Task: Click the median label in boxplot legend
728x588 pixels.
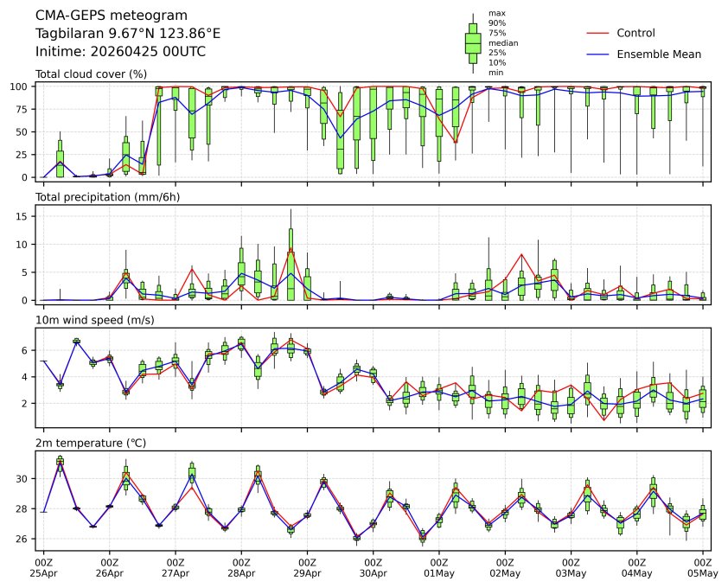Action: [x=497, y=42]
